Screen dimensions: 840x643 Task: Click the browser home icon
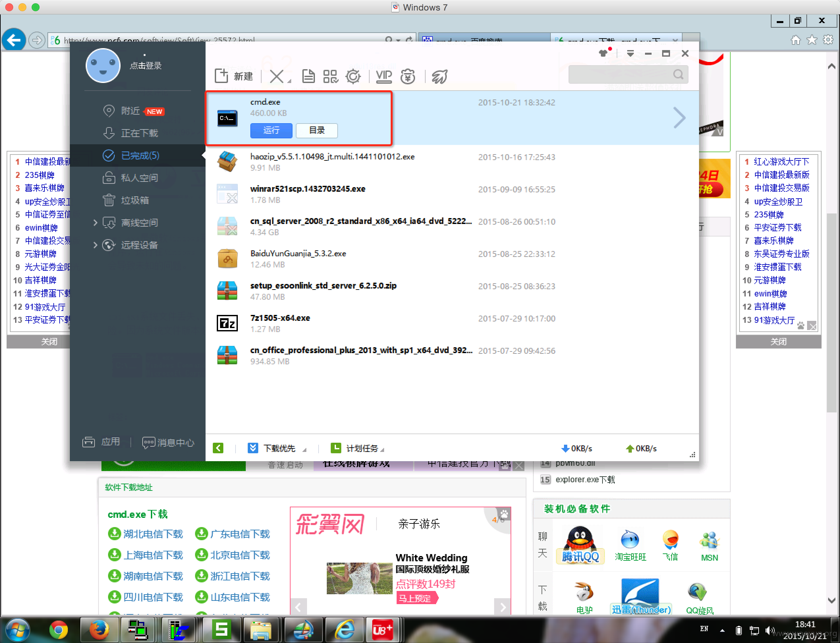(x=796, y=40)
